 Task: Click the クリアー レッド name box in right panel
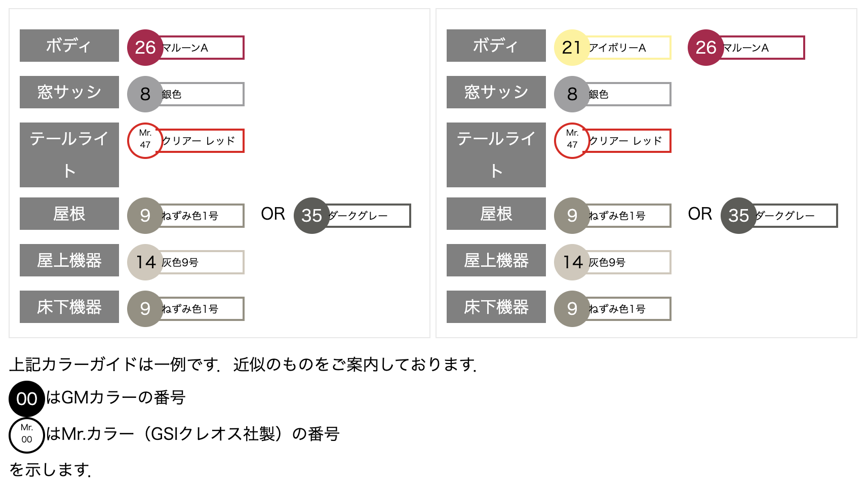(628, 141)
